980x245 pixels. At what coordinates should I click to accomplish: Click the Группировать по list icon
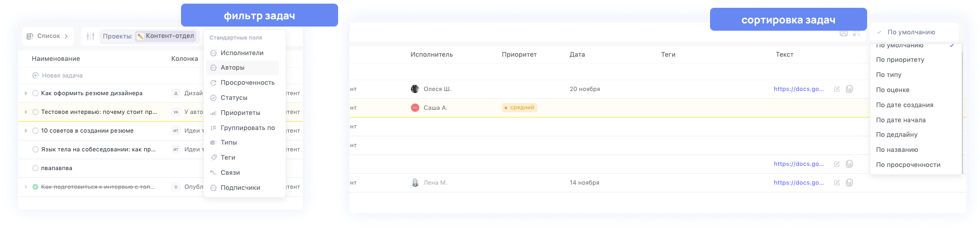(x=213, y=128)
